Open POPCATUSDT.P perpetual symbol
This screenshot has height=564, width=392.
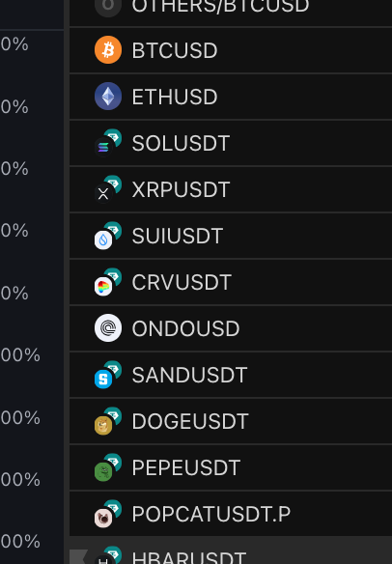pos(231,514)
